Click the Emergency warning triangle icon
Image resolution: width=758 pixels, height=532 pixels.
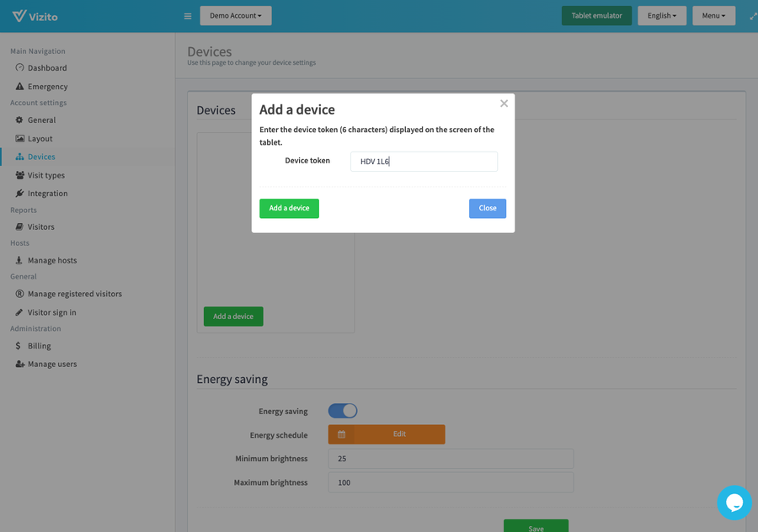tap(19, 86)
